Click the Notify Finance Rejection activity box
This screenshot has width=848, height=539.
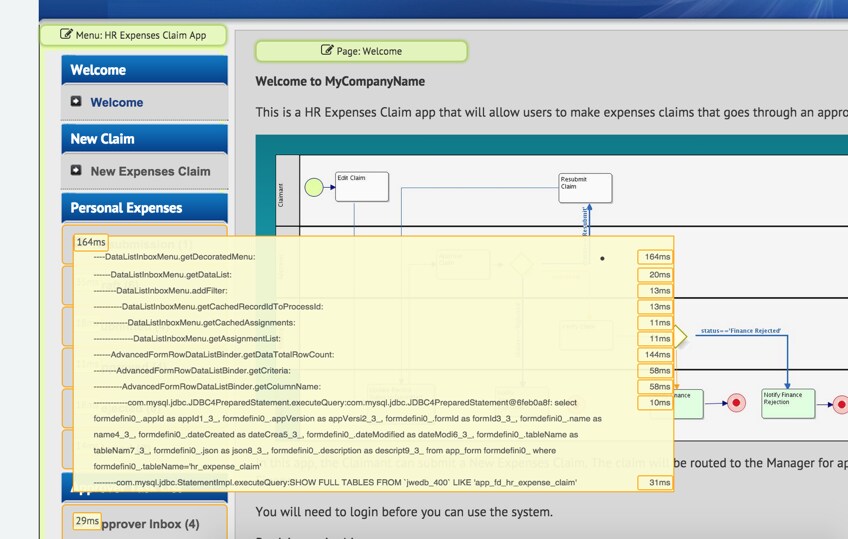click(788, 403)
